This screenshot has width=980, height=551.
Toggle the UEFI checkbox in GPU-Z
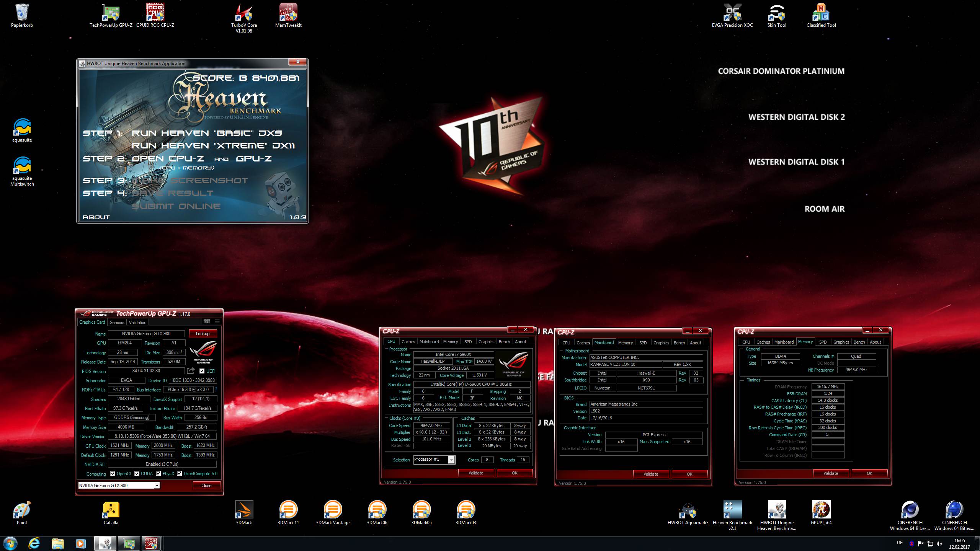(x=202, y=371)
